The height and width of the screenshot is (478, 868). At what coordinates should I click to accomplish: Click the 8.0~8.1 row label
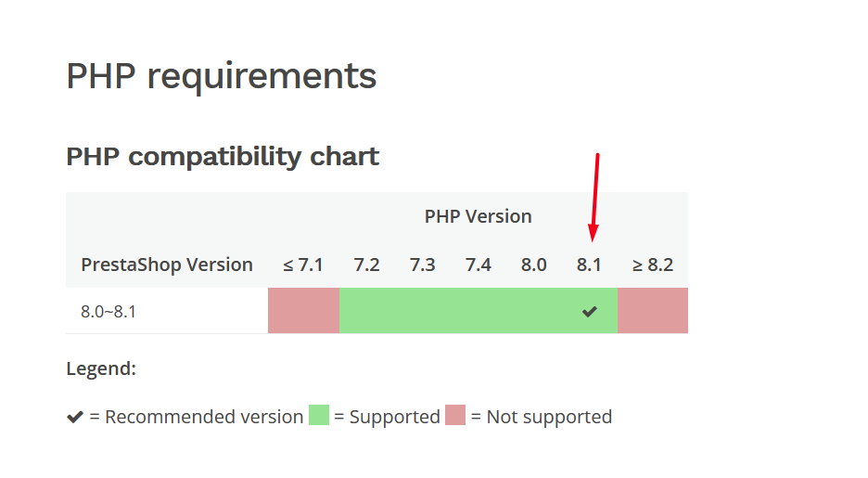(108, 311)
